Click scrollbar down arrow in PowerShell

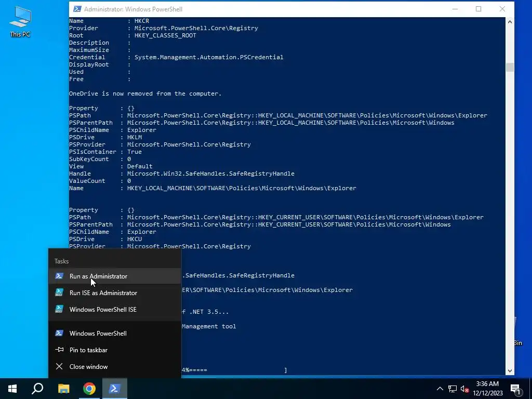pos(510,371)
